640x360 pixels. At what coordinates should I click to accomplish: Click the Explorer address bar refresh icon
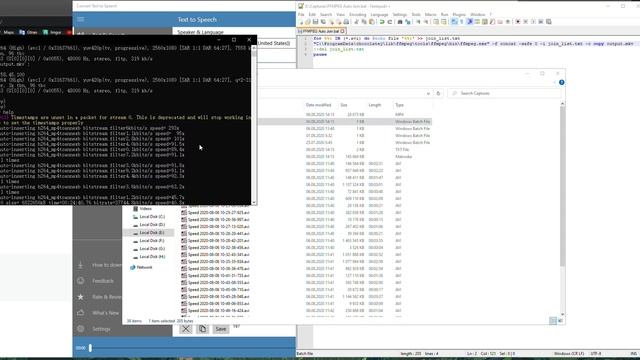pyautogui.click(x=438, y=93)
